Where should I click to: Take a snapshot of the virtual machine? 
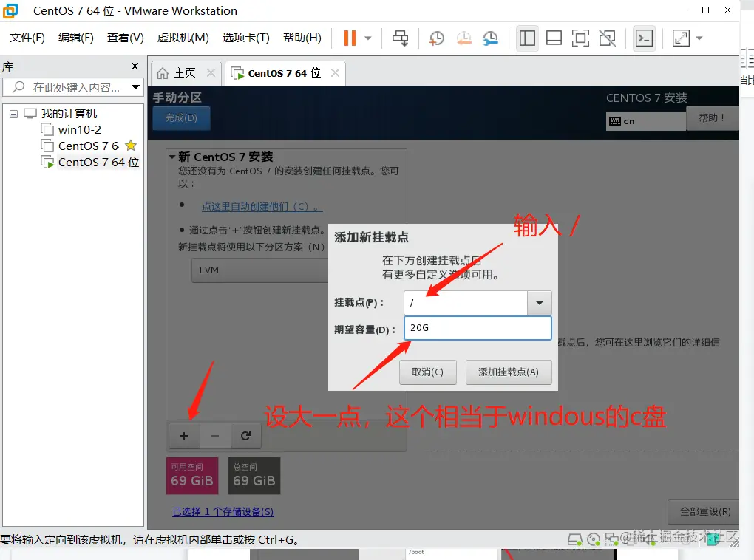click(x=436, y=38)
